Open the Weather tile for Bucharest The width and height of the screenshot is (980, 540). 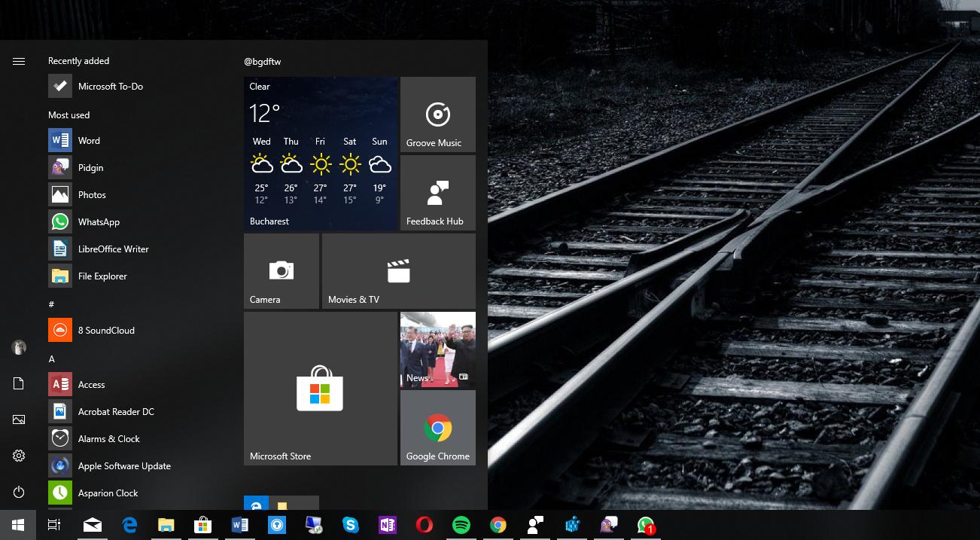click(321, 154)
